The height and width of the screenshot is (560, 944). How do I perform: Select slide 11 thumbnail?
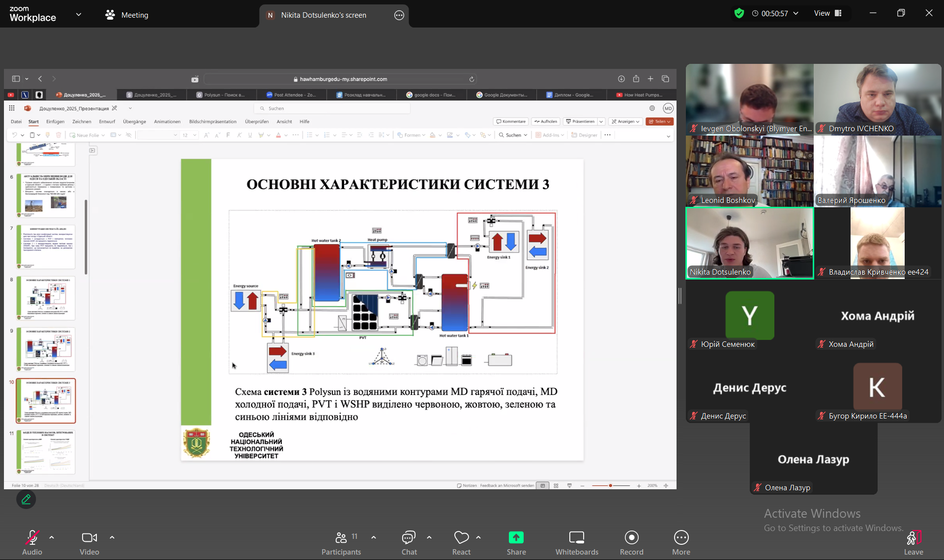coord(46,452)
